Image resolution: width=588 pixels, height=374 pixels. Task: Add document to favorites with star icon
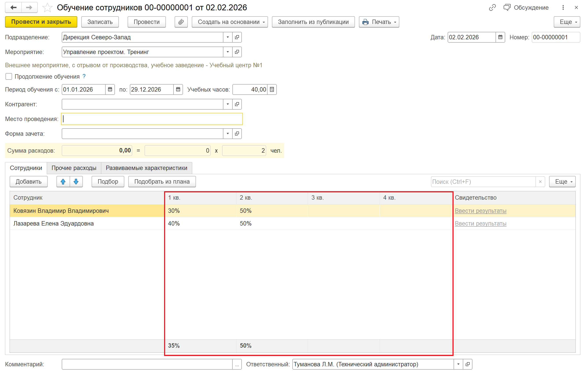click(x=47, y=7)
